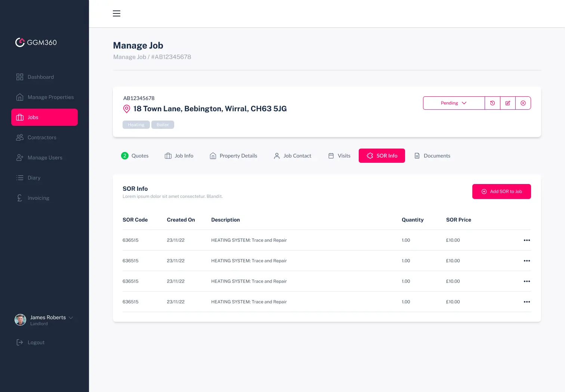Click the history icon next to Pending
Viewport: 565px width, 392px height.
(x=492, y=103)
